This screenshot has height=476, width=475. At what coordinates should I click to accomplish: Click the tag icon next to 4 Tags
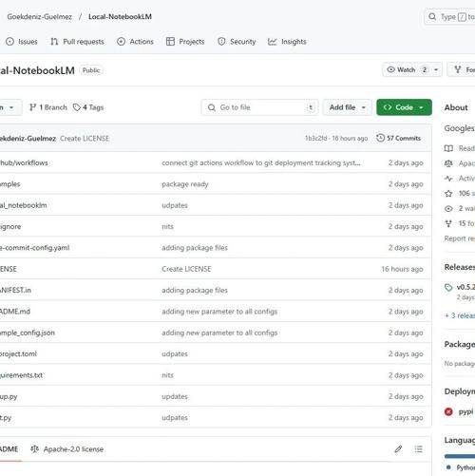click(77, 107)
